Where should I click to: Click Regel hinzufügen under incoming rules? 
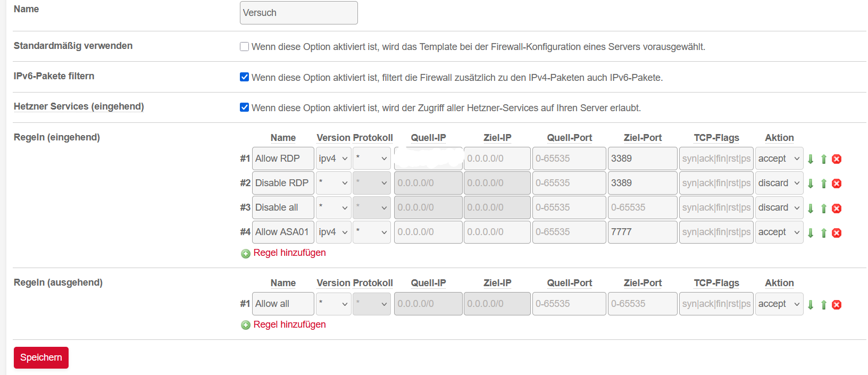[x=289, y=253]
